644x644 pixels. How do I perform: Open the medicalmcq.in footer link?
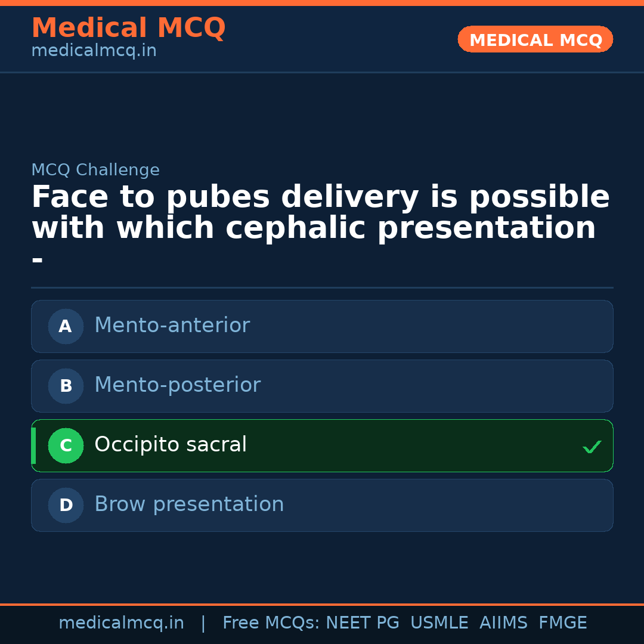tap(122, 623)
